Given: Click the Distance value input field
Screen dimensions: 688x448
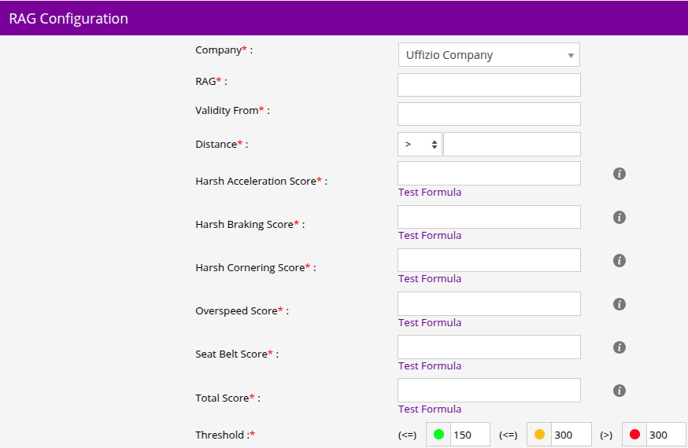Looking at the screenshot, I should pyautogui.click(x=511, y=144).
